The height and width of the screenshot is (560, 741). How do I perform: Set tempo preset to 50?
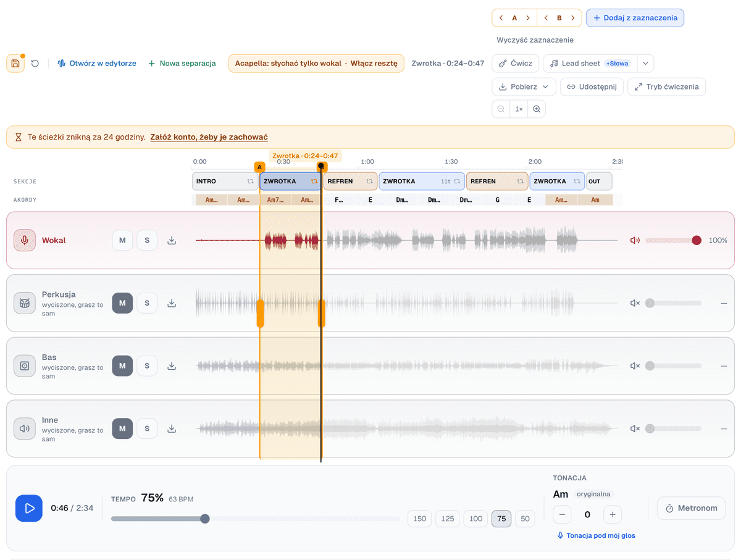pos(525,519)
